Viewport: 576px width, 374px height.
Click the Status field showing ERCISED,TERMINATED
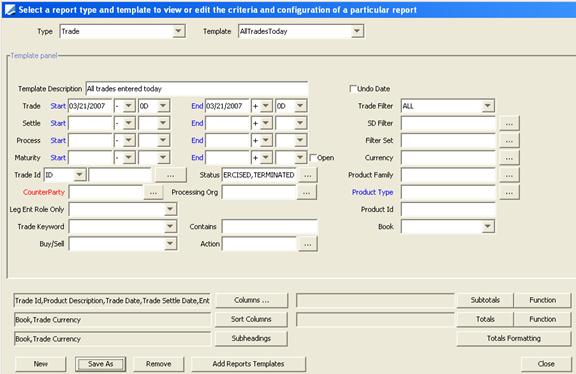259,175
